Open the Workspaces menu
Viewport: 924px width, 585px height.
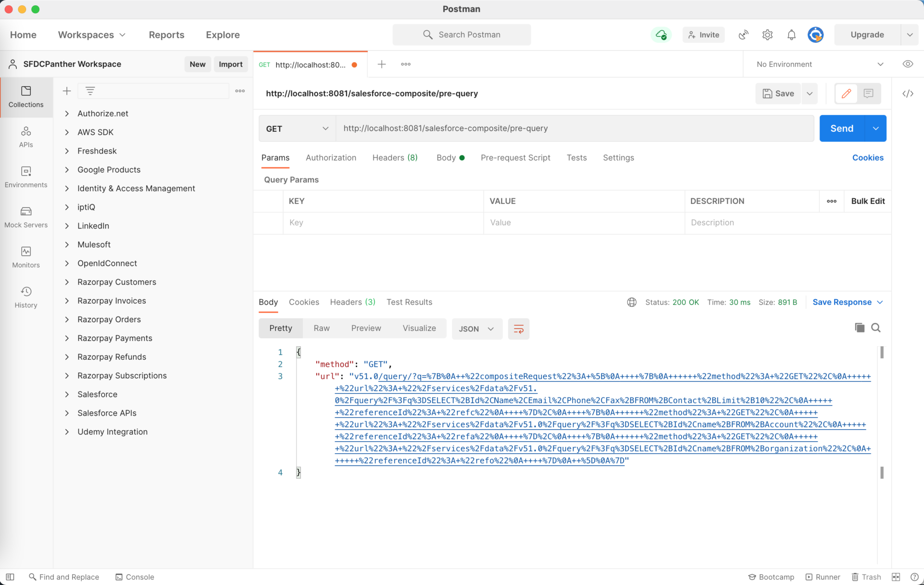tap(91, 35)
